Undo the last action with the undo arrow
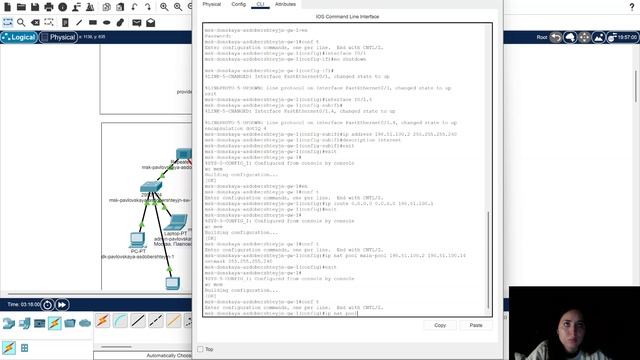 [134, 7]
